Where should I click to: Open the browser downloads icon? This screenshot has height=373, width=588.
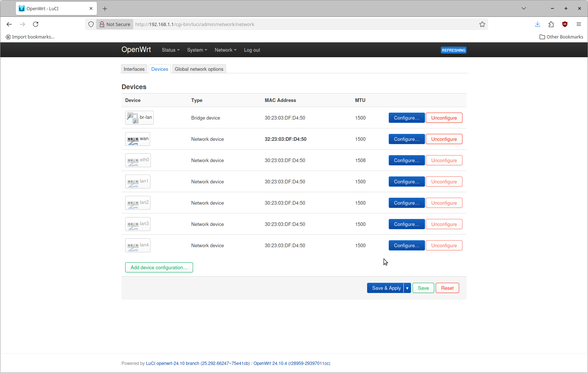click(537, 24)
